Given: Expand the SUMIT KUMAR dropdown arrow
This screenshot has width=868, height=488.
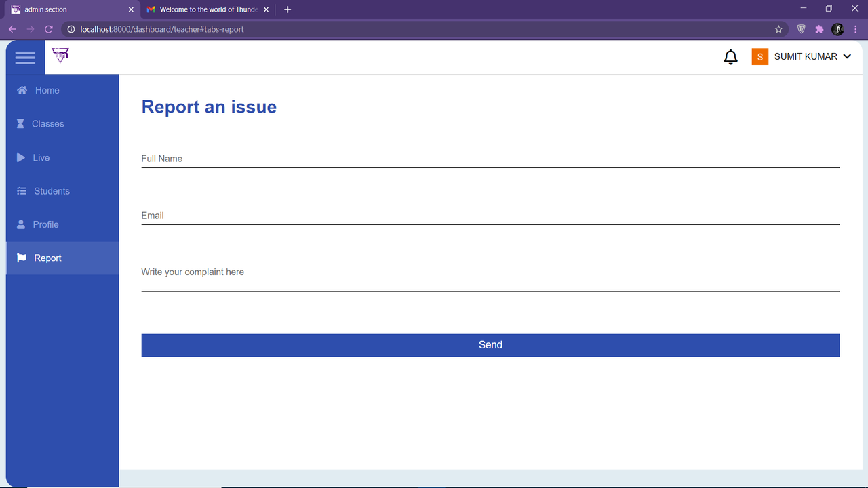Looking at the screenshot, I should [846, 57].
